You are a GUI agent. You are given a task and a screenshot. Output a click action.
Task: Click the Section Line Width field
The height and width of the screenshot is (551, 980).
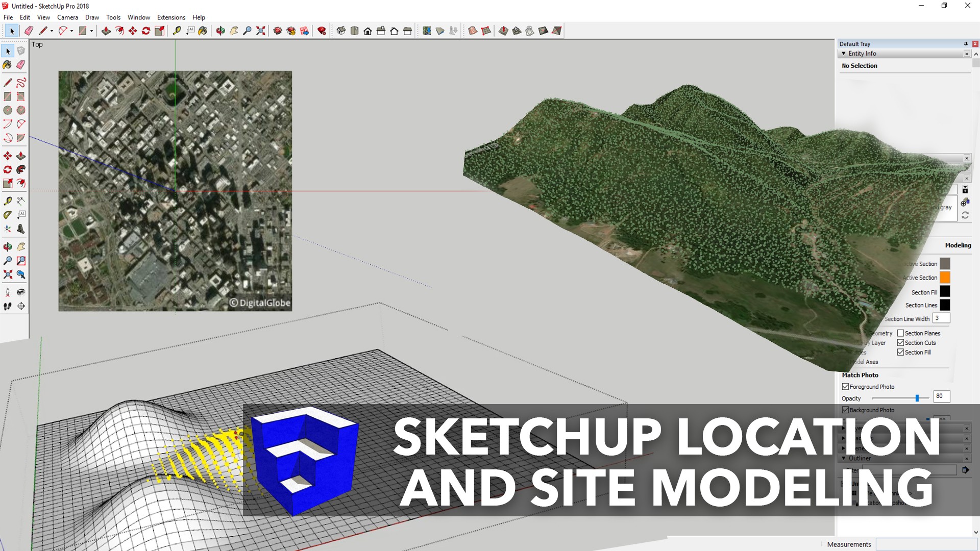pos(941,318)
